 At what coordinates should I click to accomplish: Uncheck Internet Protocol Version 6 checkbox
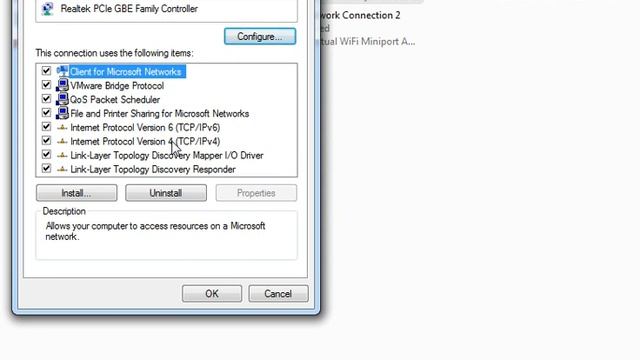point(46,127)
